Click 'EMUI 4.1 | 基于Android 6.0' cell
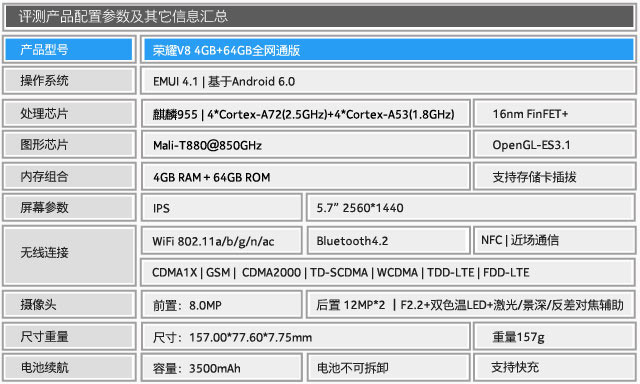The image size is (640, 384). click(388, 81)
